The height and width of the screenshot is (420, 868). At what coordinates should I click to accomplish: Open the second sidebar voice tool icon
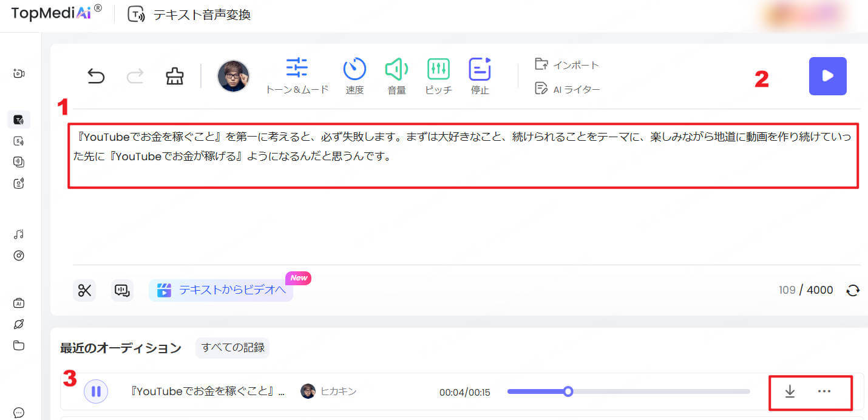pos(19,141)
